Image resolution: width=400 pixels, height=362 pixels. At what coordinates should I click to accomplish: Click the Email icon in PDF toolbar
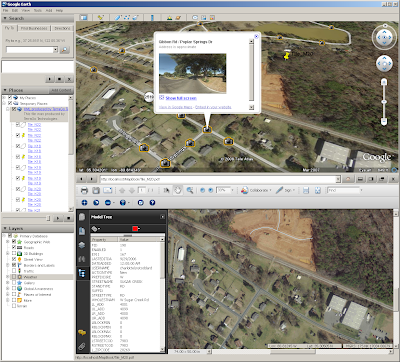(108, 190)
